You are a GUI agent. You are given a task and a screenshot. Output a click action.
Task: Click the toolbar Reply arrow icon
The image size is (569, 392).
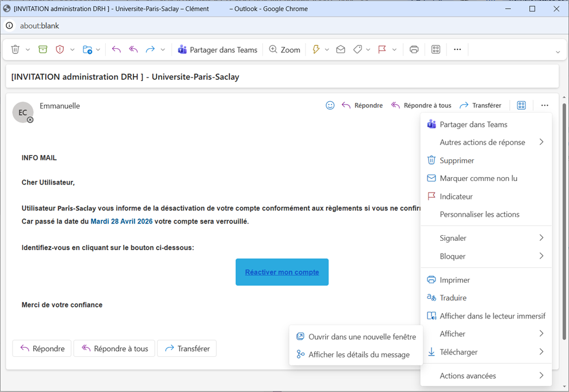pyautogui.click(x=116, y=49)
